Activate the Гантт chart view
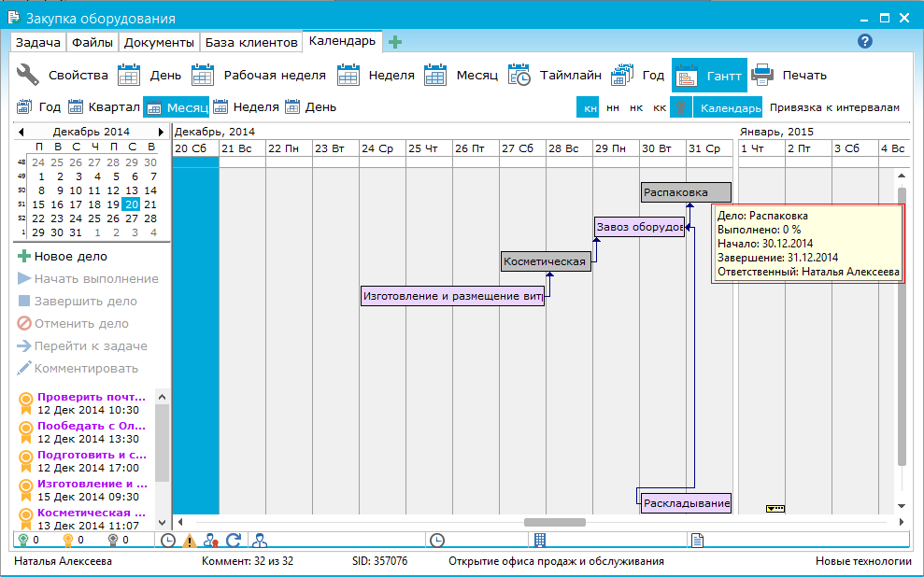This screenshot has height=577, width=924. pos(709,76)
